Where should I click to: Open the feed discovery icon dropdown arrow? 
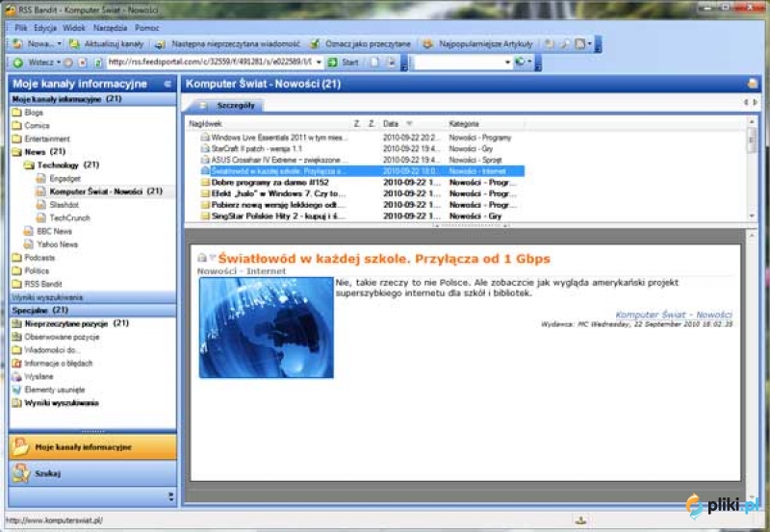(590, 44)
